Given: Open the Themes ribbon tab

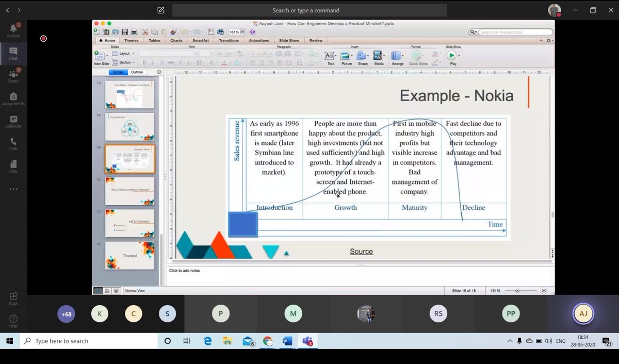Looking at the screenshot, I should (x=131, y=40).
